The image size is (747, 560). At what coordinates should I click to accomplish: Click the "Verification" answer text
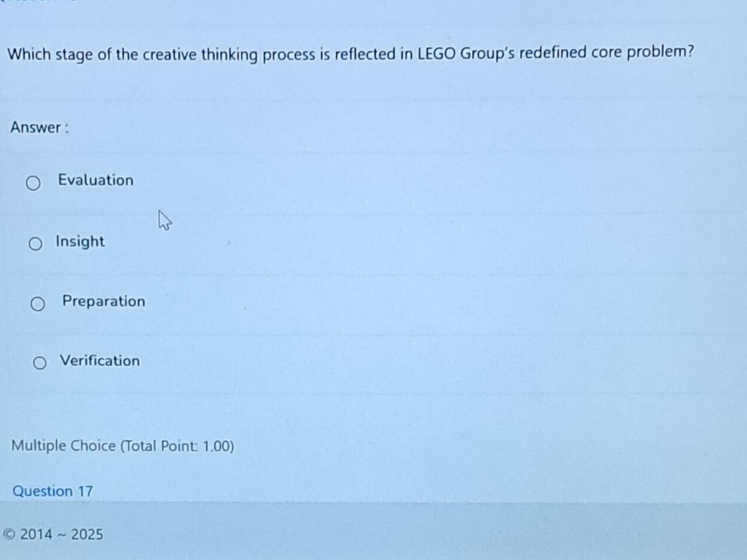click(100, 361)
